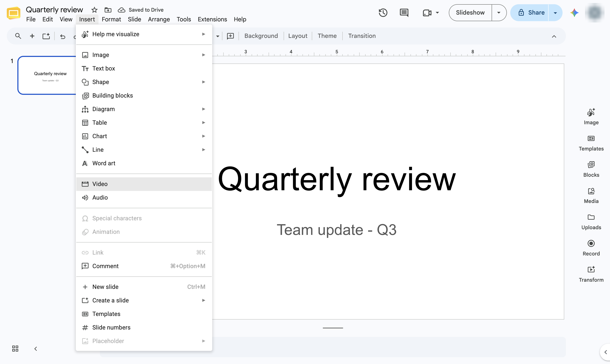Open Transform in right side panel

coord(591,274)
